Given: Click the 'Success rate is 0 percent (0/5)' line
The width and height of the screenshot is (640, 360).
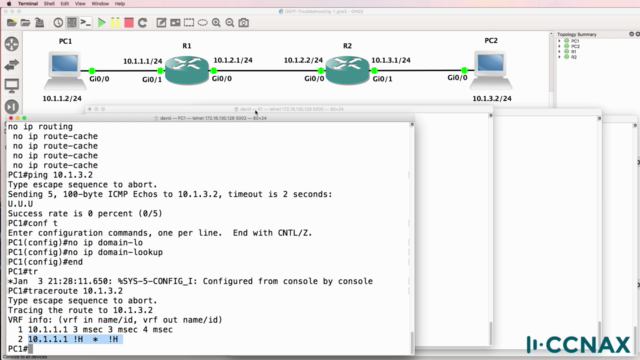Looking at the screenshot, I should click(85, 213).
